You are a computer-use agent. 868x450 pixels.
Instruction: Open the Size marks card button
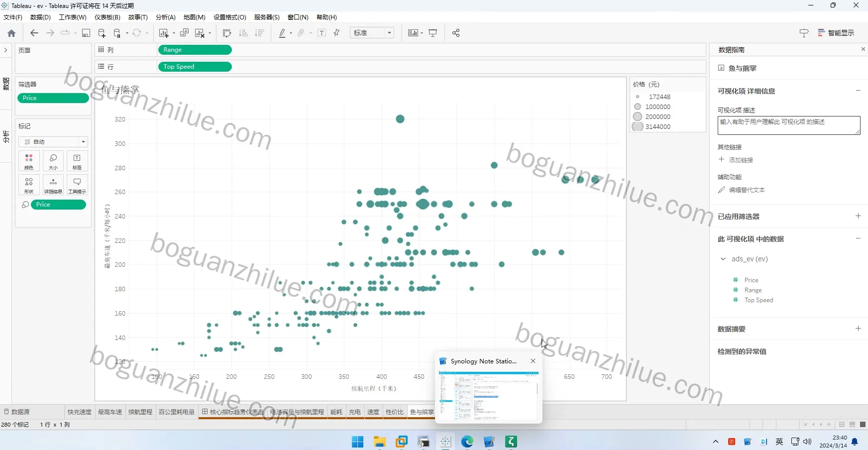coord(53,161)
